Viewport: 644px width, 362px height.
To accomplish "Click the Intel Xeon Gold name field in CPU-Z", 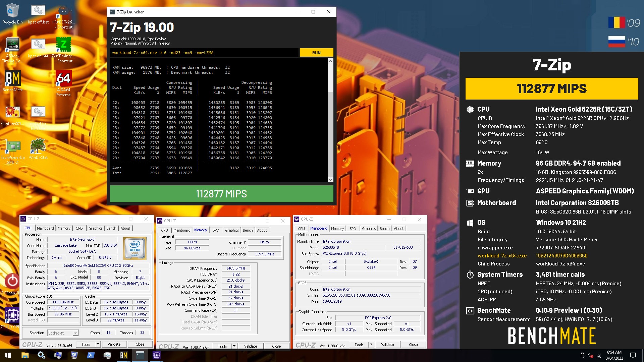I will (82, 239).
